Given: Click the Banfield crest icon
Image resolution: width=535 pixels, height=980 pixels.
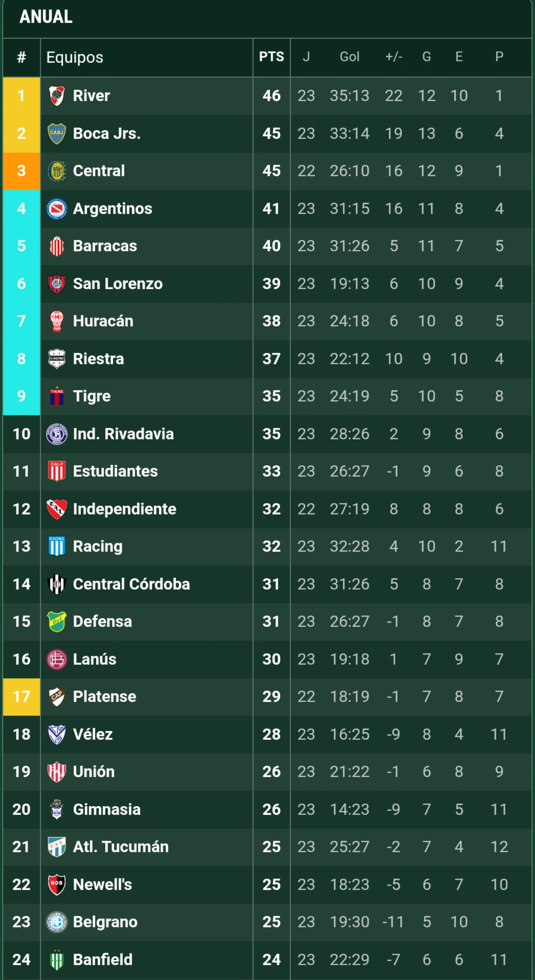Looking at the screenshot, I should coord(57,960).
